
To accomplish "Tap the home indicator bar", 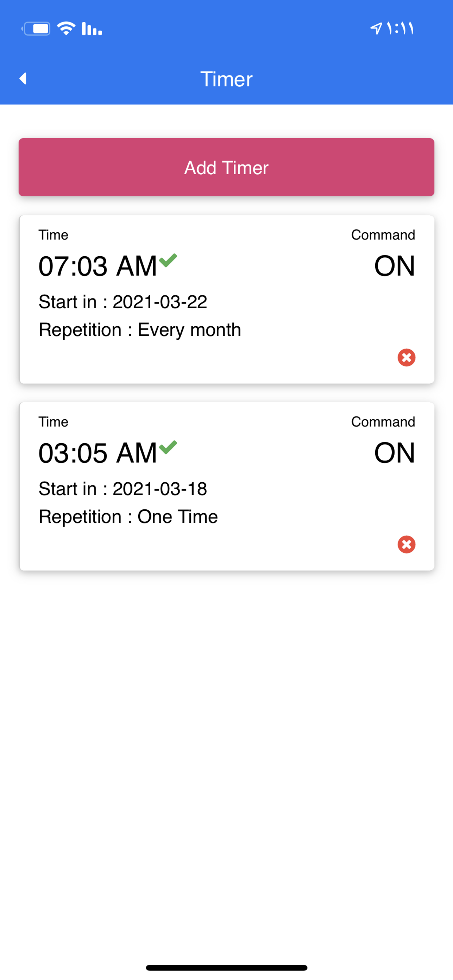I will 226,968.
